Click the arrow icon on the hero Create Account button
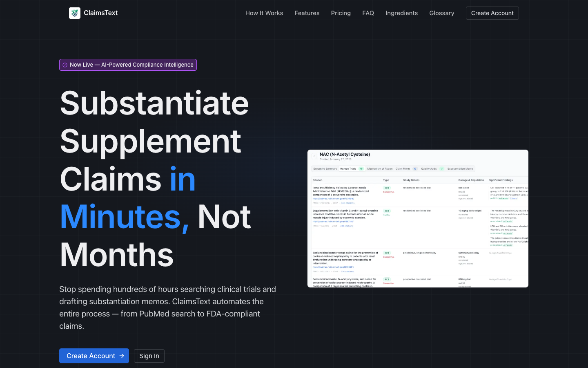This screenshot has height=368, width=588. (122, 356)
